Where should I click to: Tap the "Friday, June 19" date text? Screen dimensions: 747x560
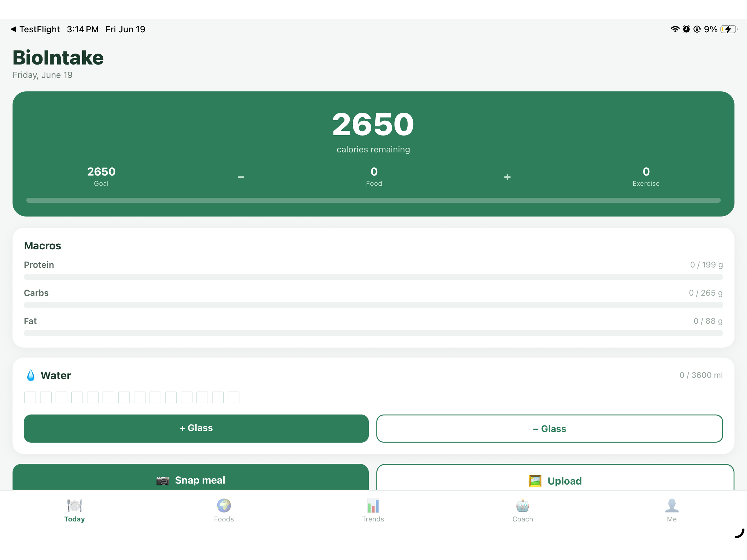pyautogui.click(x=43, y=75)
